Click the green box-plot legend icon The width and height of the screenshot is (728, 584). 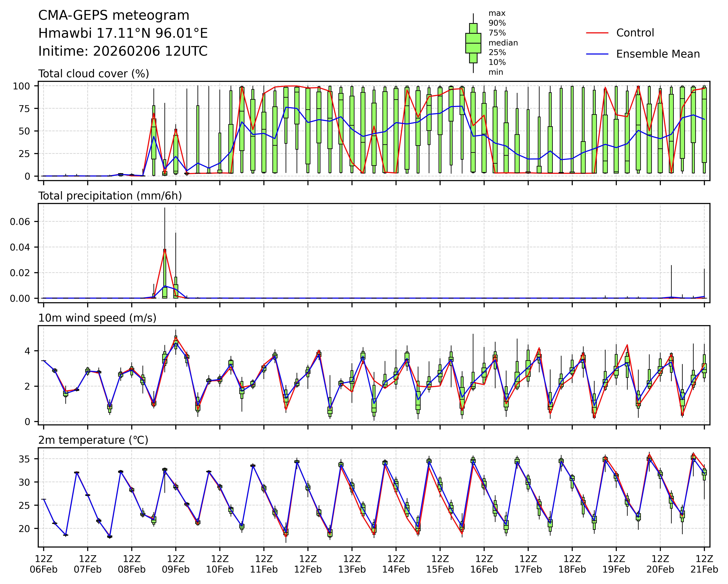point(473,43)
